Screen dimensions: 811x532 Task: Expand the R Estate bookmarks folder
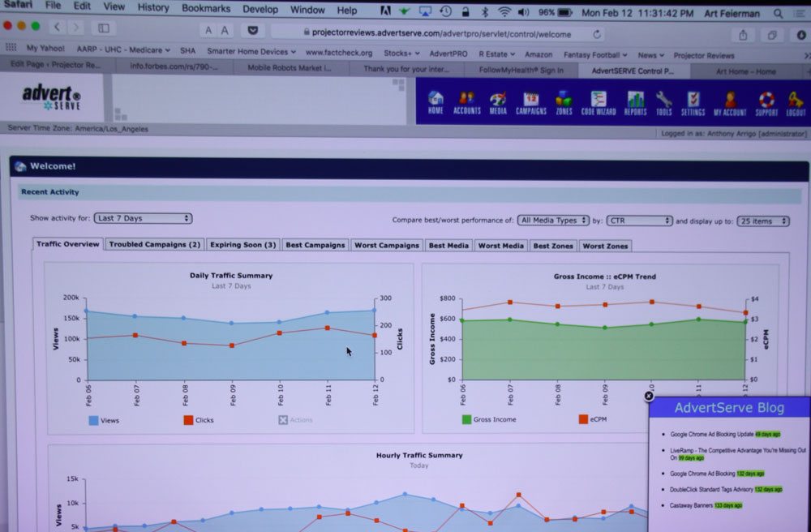[x=496, y=54]
